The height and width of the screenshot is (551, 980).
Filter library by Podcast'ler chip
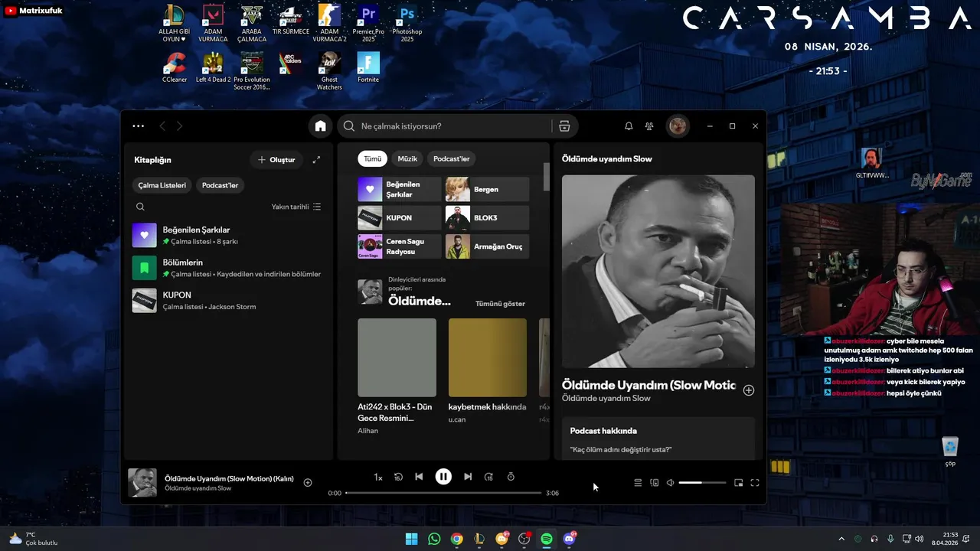[x=220, y=185]
